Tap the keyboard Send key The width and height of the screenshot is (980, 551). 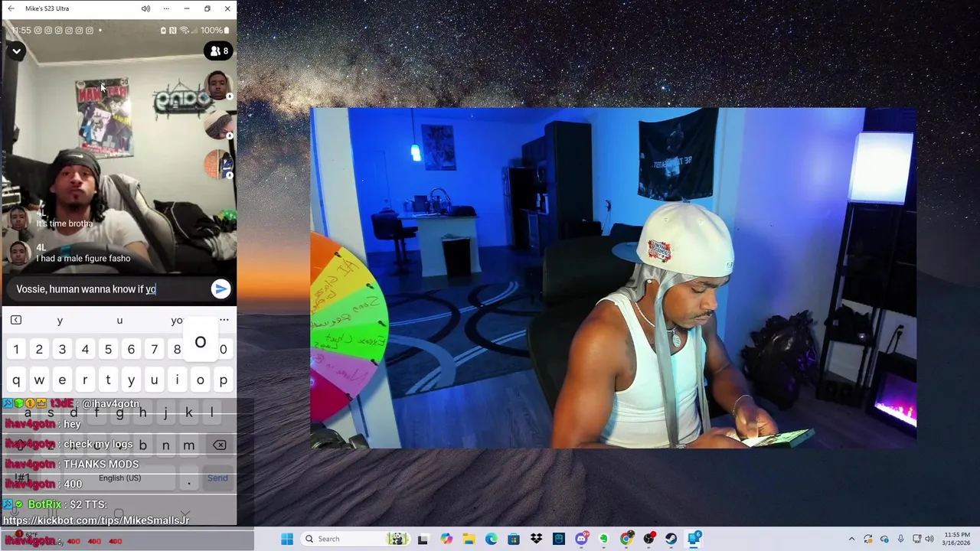(217, 478)
